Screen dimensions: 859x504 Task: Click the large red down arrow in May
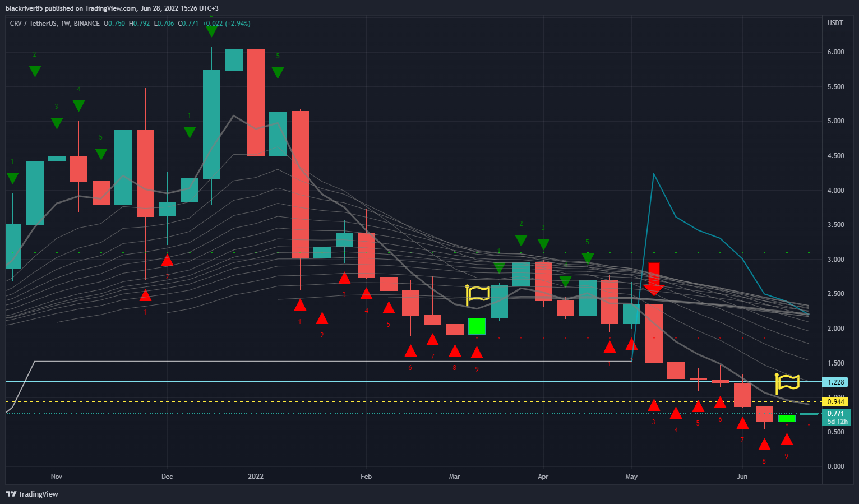click(x=654, y=279)
